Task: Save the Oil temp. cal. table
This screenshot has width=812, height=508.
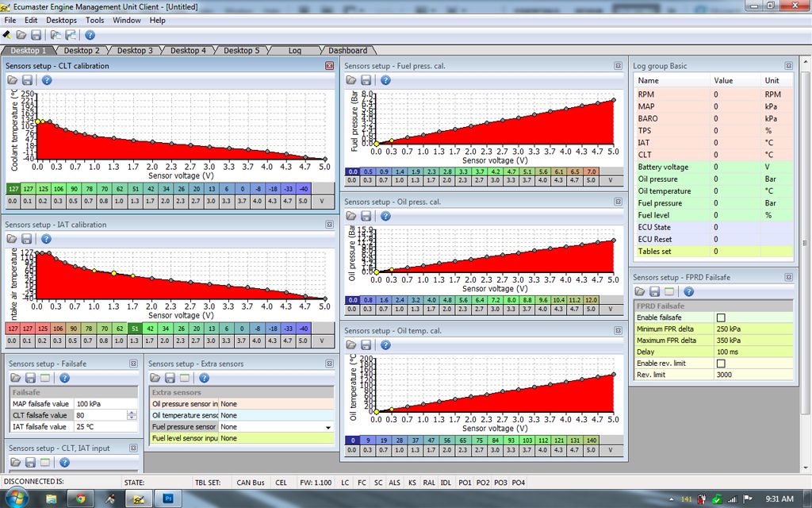Action: pyautogui.click(x=366, y=344)
